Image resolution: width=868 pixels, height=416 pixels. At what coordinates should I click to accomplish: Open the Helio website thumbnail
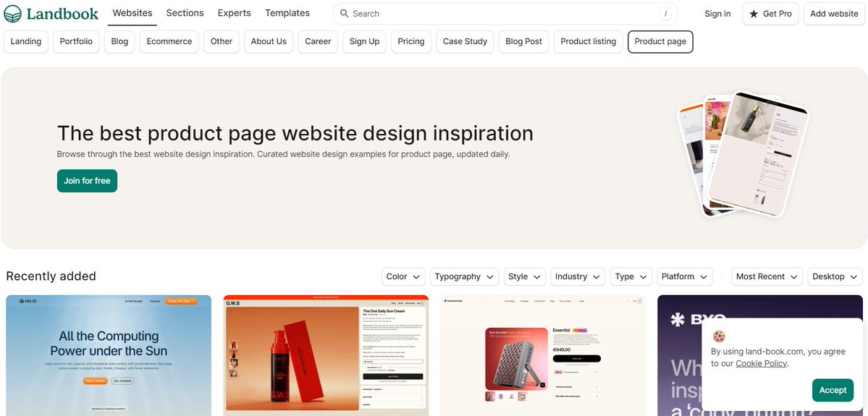(x=109, y=355)
